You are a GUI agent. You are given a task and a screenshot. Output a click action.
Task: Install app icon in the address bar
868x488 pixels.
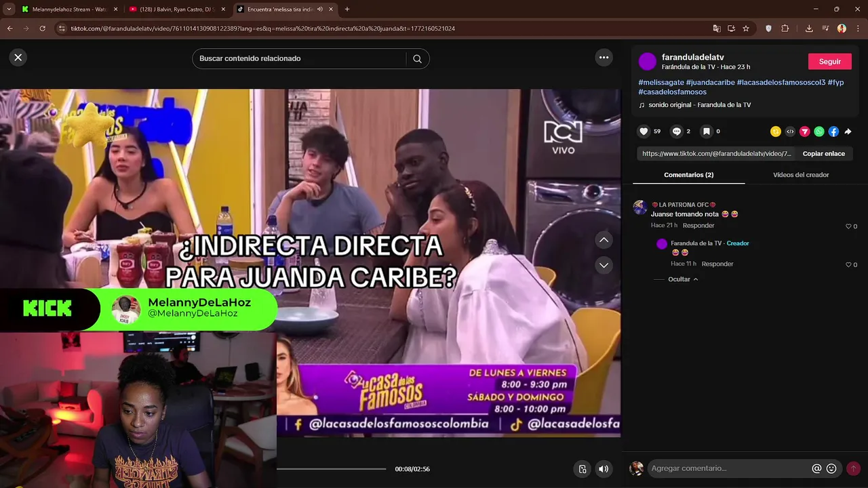click(x=731, y=28)
